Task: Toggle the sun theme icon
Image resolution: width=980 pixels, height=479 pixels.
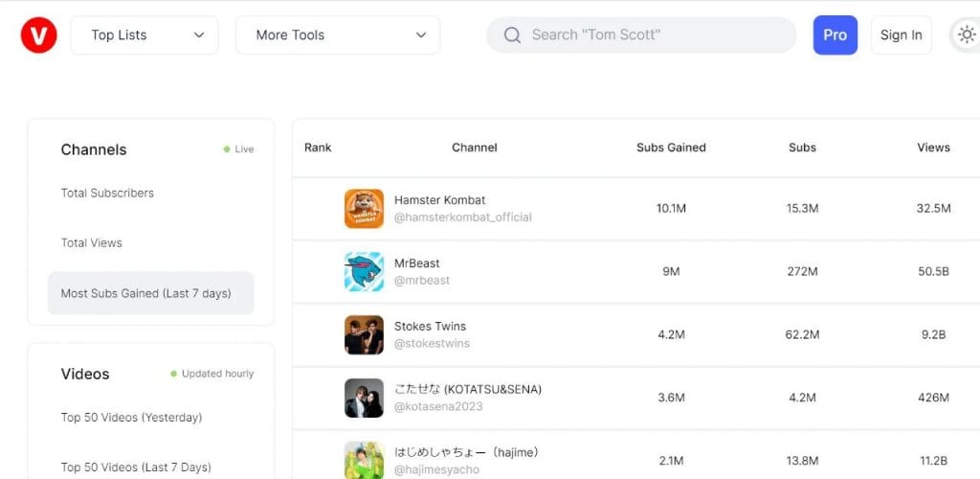Action: pos(967,35)
